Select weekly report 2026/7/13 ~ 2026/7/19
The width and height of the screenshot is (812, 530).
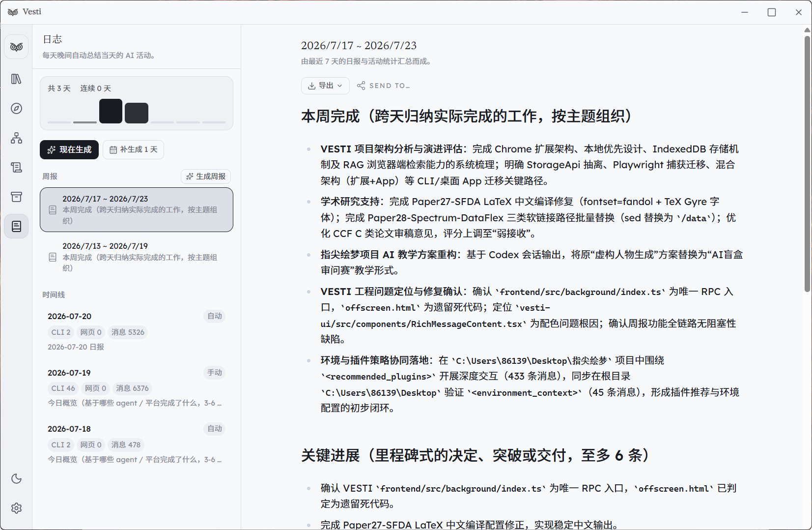coord(137,257)
